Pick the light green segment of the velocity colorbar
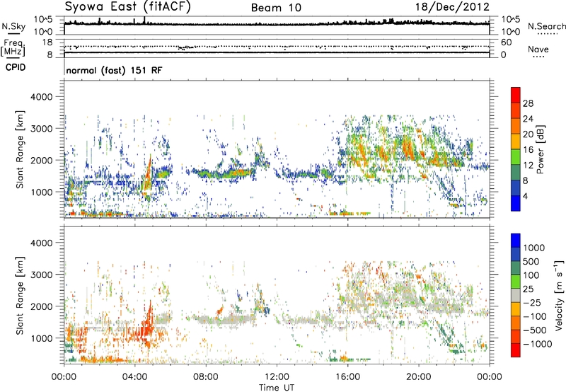This screenshot has height=392, width=566. (516, 282)
